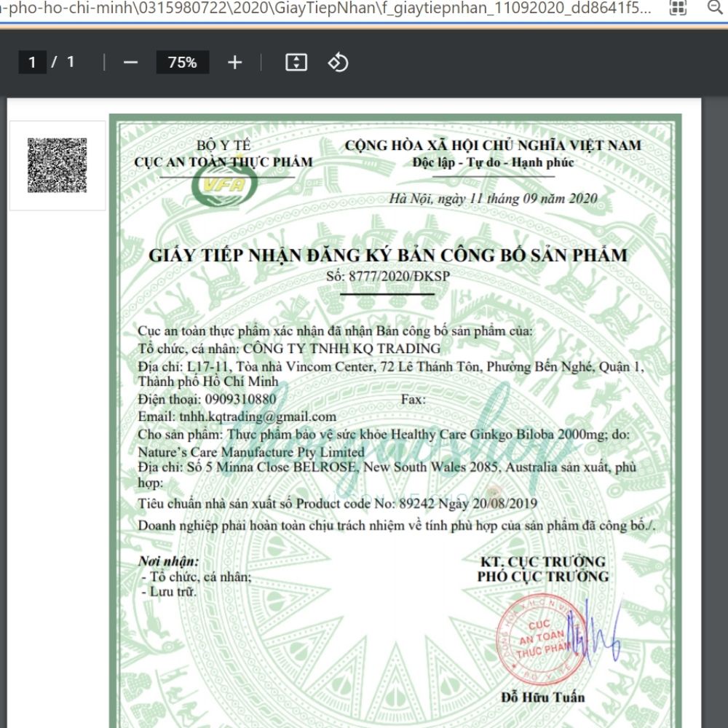Click the document title 'Giấy tiếp nhận đăng ký'
The height and width of the screenshot is (728, 728).
tap(387, 255)
